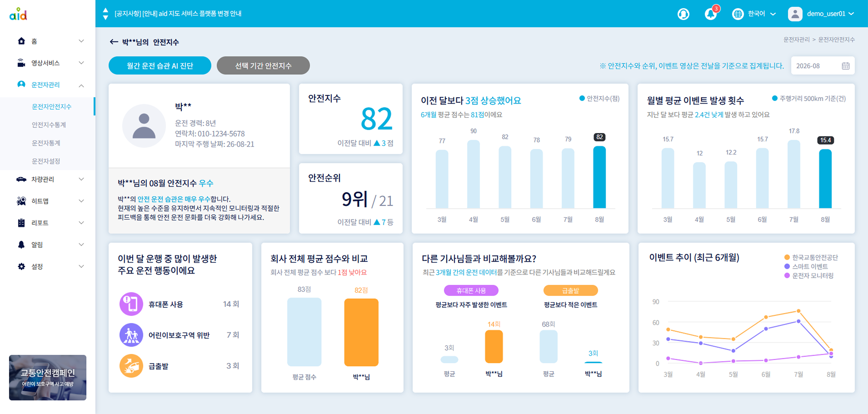
Task: Click the driver profile avatar
Action: tap(144, 126)
